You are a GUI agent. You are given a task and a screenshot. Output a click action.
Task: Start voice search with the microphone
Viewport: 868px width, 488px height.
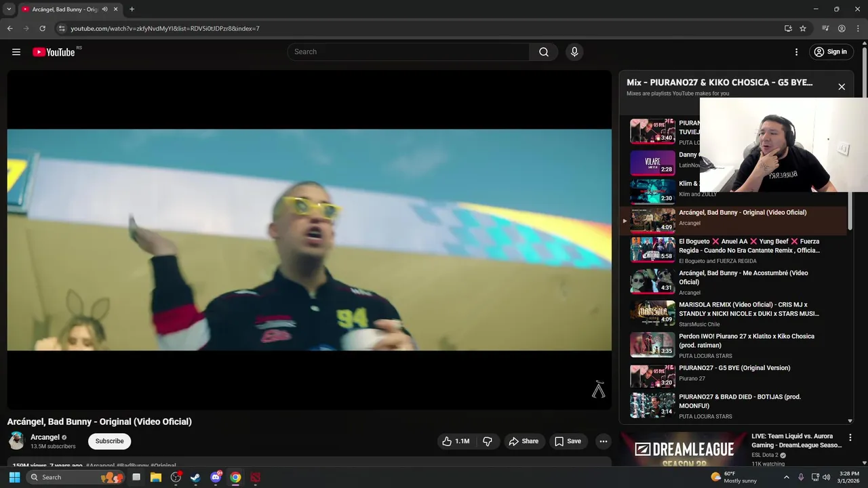pyautogui.click(x=574, y=52)
